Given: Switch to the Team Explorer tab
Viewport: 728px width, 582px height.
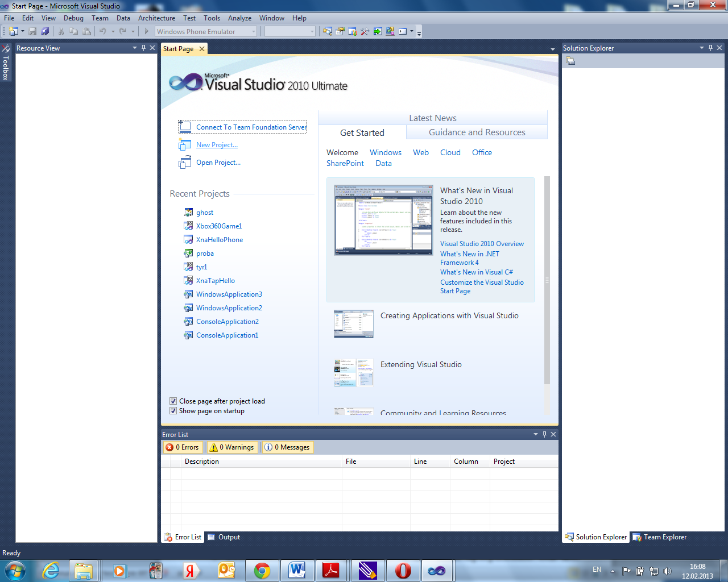Looking at the screenshot, I should 660,537.
